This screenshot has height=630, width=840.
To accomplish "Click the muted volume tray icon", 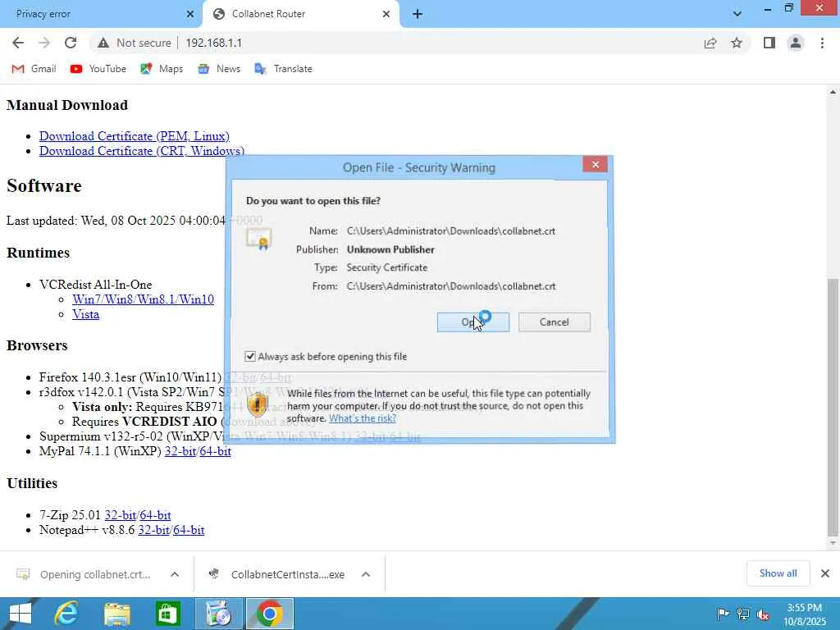I will tap(763, 614).
